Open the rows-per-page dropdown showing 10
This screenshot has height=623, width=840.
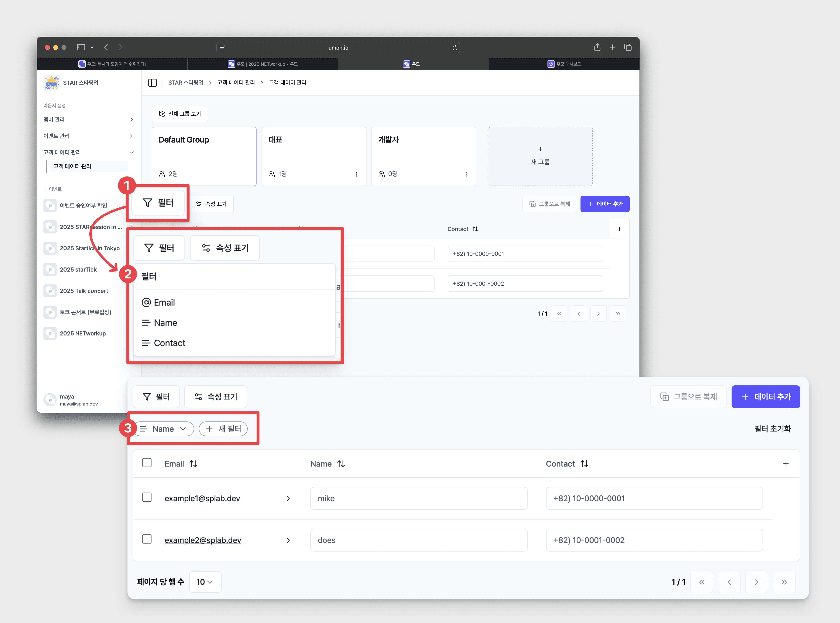pos(205,582)
